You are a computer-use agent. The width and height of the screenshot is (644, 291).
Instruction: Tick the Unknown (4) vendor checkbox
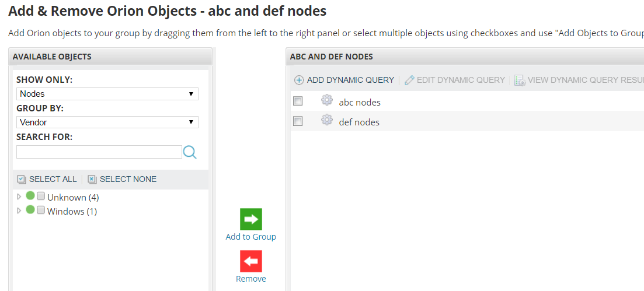41,196
